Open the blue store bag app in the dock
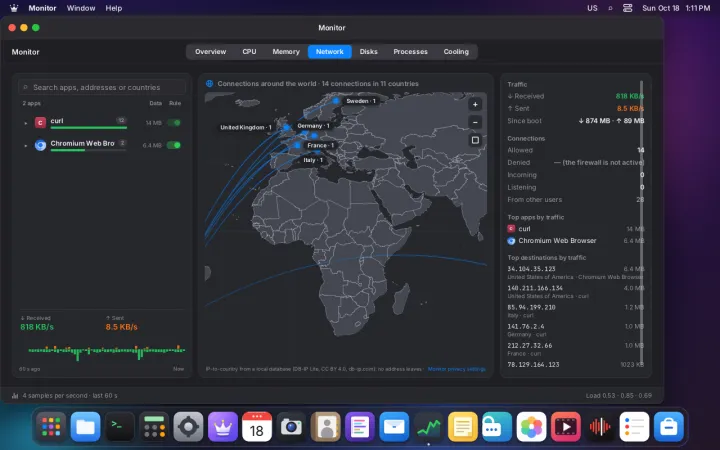The image size is (720, 450). pyautogui.click(x=669, y=427)
